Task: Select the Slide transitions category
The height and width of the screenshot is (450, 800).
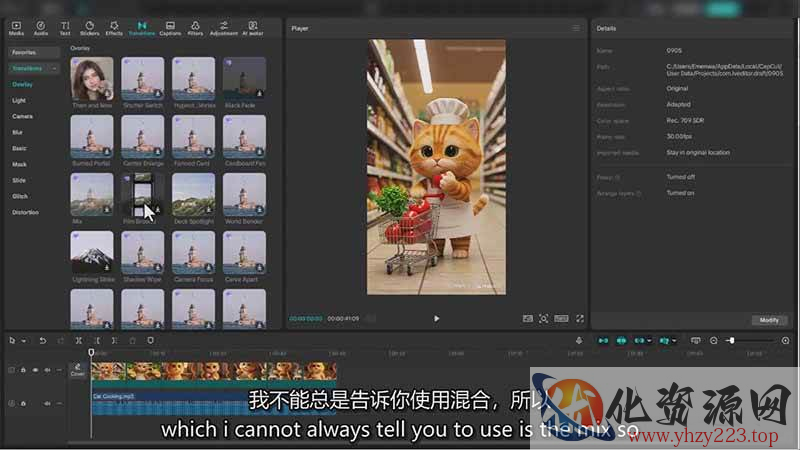Action: (x=19, y=180)
